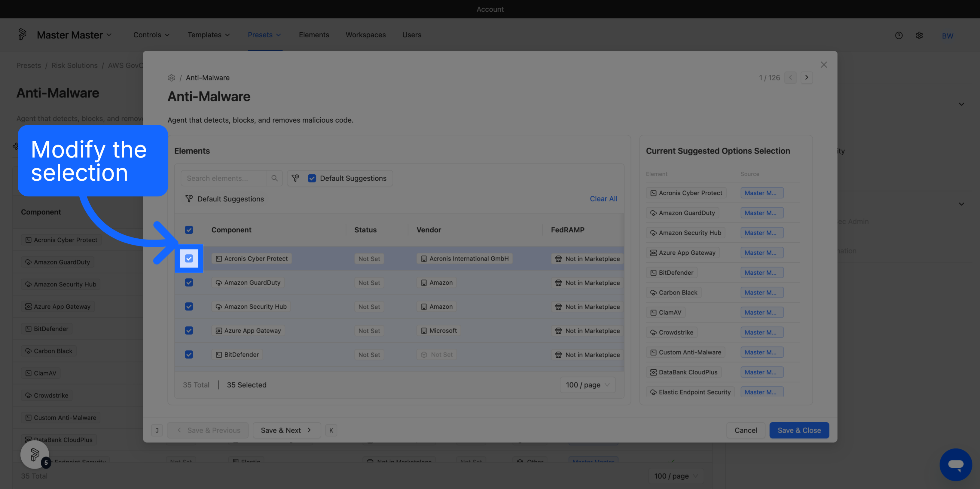Screen dimensions: 980x489
Task: Click the Custom Anti-Malware entry in suggested options
Action: pos(685,352)
